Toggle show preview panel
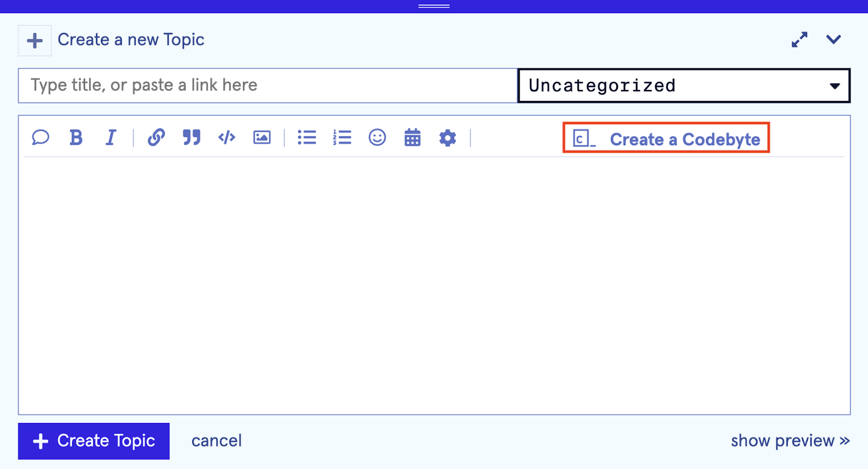Screen dimensions: 868x469 [x=790, y=441]
